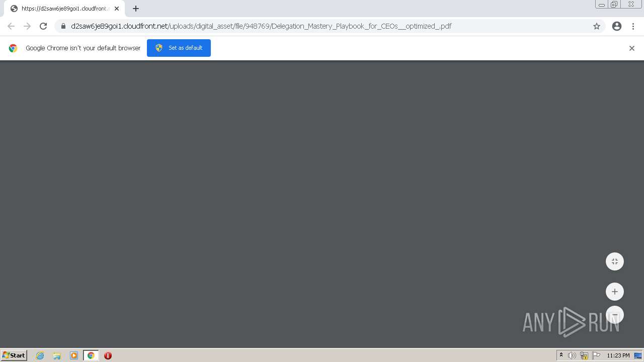Open the Chrome profile account menu
The width and height of the screenshot is (644, 362).
coord(617,26)
